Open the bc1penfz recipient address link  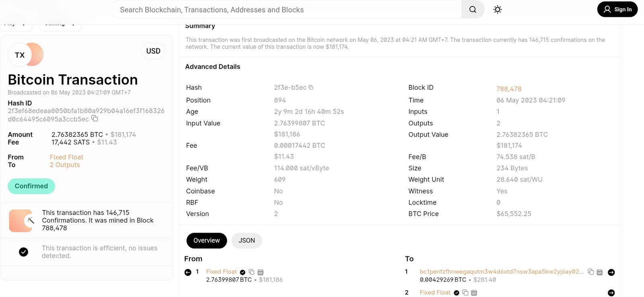[x=501, y=272]
